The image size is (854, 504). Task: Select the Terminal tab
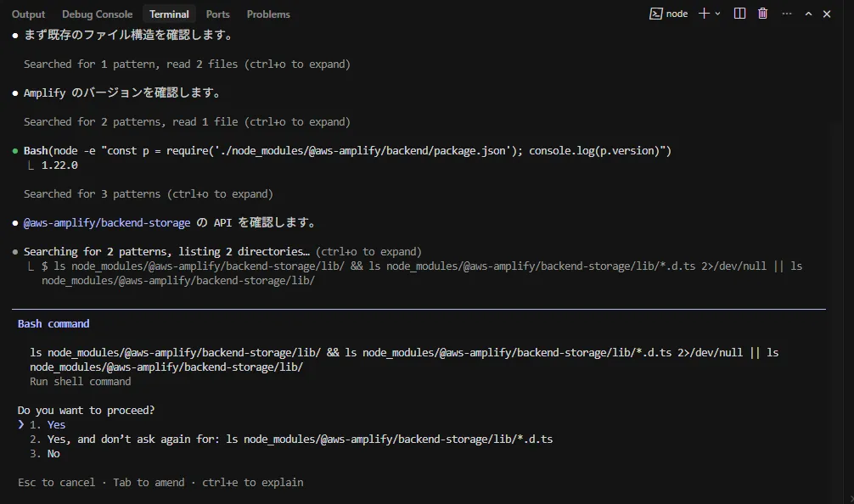point(169,14)
